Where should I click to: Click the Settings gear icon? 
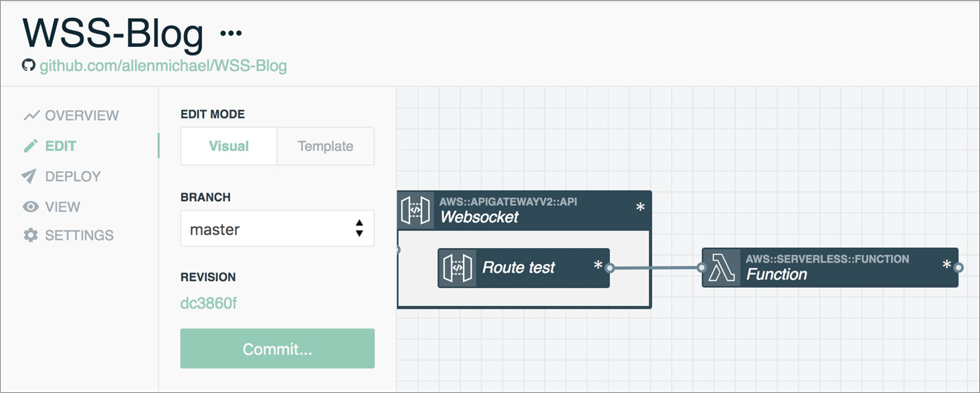pyautogui.click(x=31, y=235)
